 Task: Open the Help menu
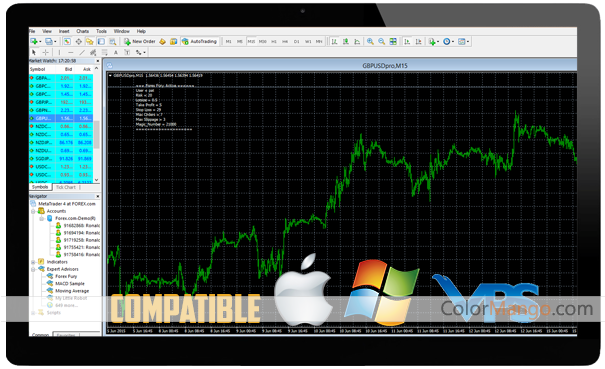pos(141,31)
